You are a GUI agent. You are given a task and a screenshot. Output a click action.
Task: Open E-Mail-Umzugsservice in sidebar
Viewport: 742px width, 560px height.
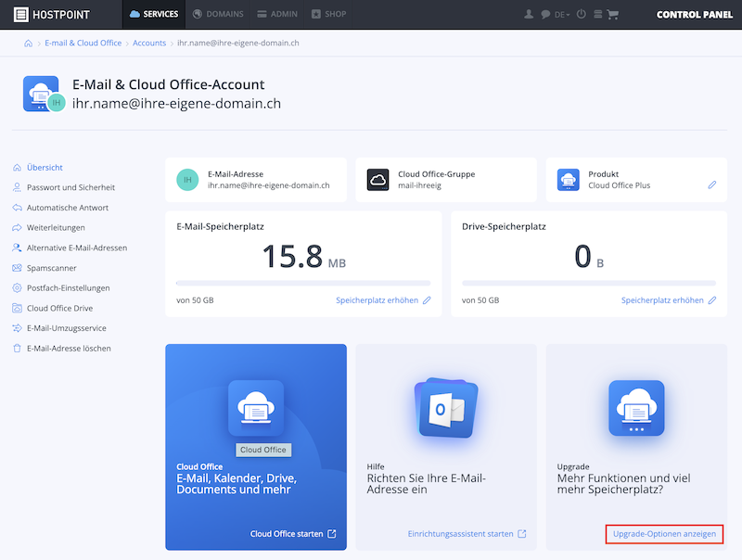(67, 328)
